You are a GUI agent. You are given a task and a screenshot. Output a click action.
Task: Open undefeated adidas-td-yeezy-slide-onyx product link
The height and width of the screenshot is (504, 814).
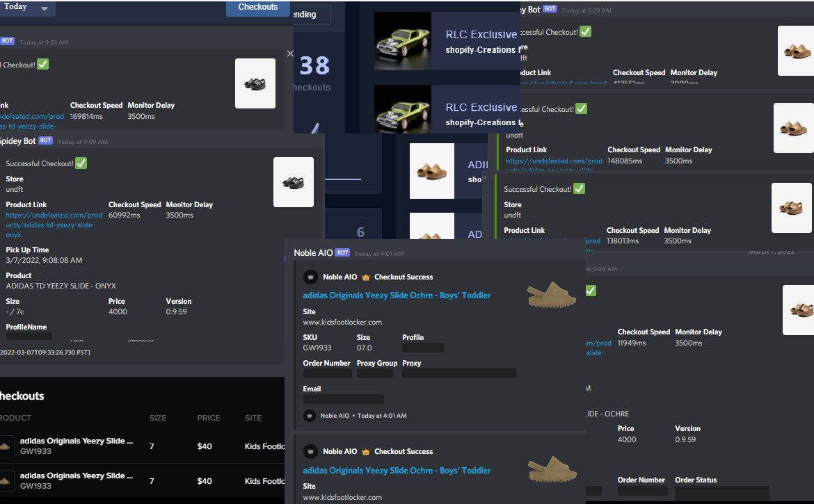click(54, 225)
